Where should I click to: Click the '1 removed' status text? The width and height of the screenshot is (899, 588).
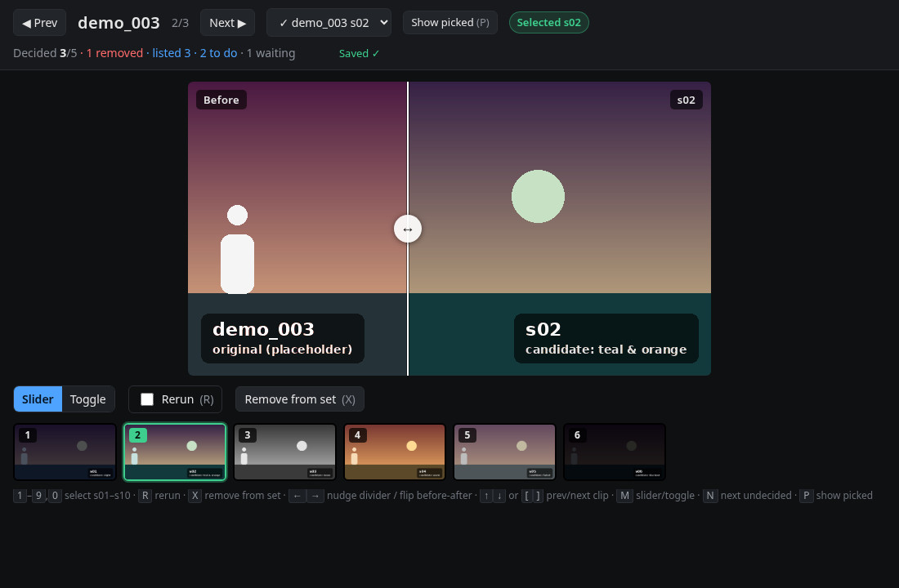point(114,53)
